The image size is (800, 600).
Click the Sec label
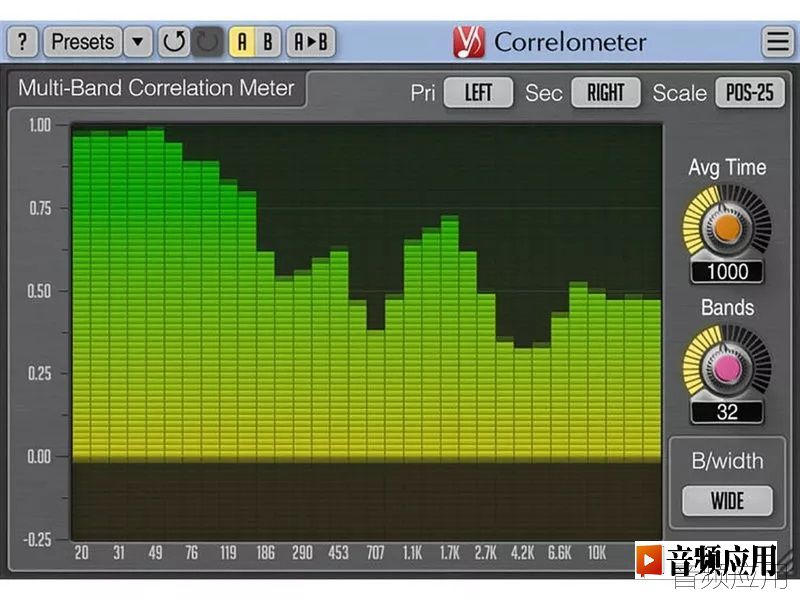point(544,93)
